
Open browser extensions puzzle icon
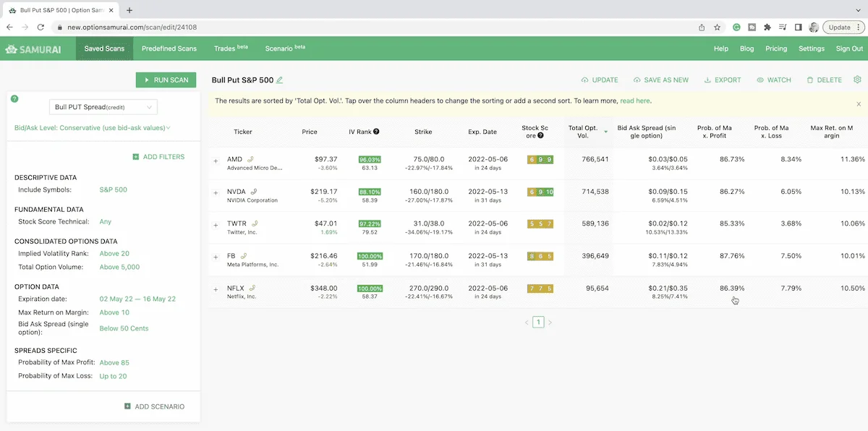(767, 27)
